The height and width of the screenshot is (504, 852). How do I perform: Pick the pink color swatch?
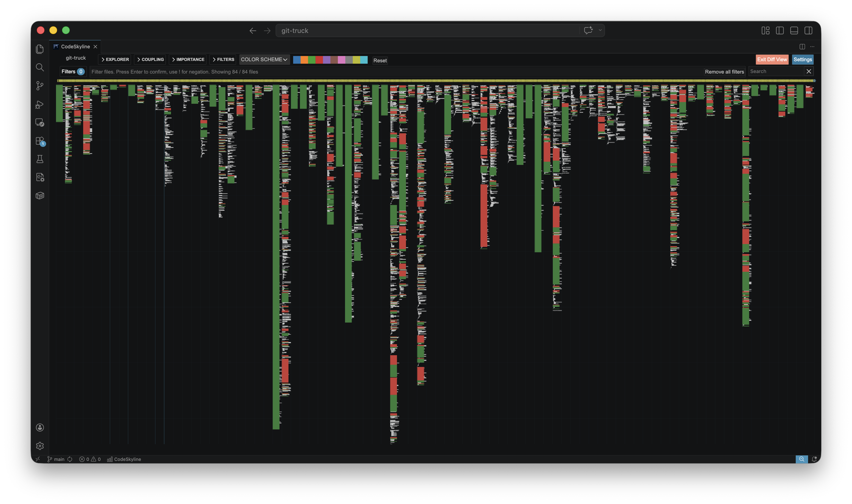coord(342,60)
